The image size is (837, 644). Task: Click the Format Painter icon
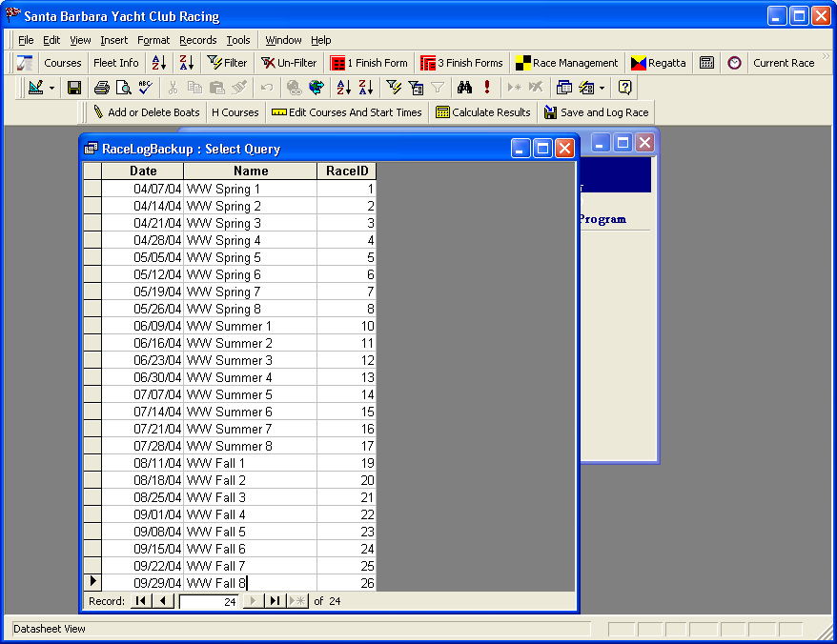pos(239,88)
